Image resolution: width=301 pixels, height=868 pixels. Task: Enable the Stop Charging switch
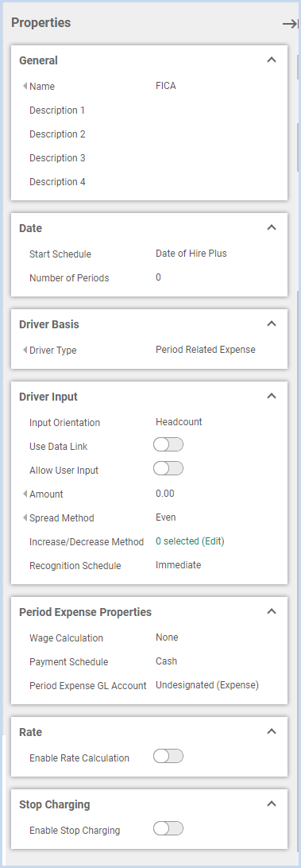168,829
